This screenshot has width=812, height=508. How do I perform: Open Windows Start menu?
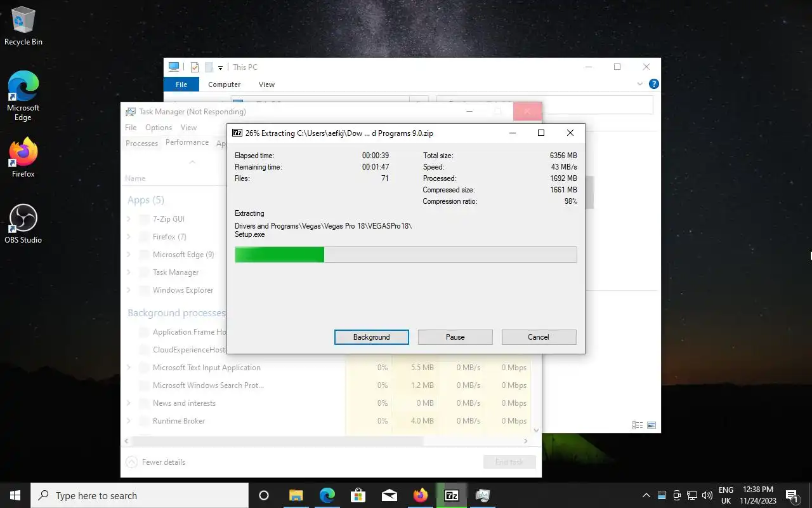pyautogui.click(x=15, y=495)
